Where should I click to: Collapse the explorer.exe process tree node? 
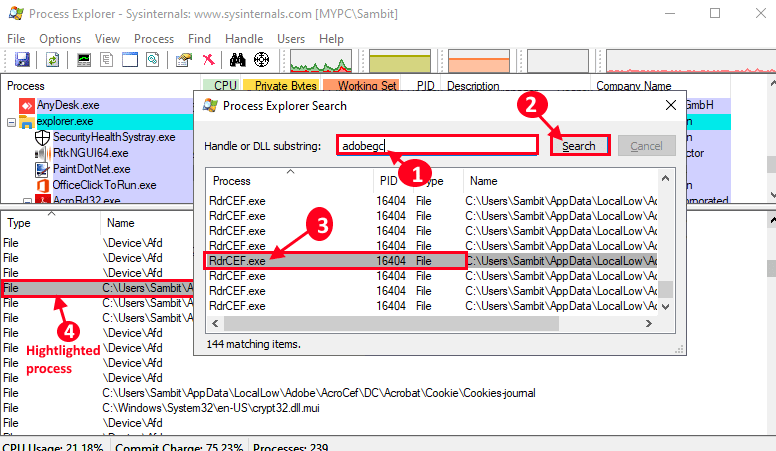click(x=11, y=122)
